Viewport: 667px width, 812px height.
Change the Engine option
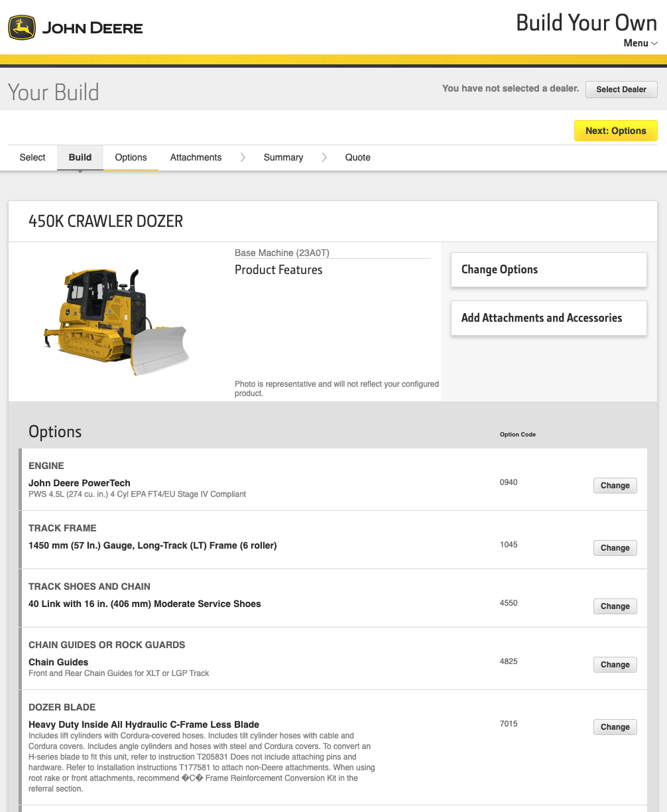[x=615, y=486]
